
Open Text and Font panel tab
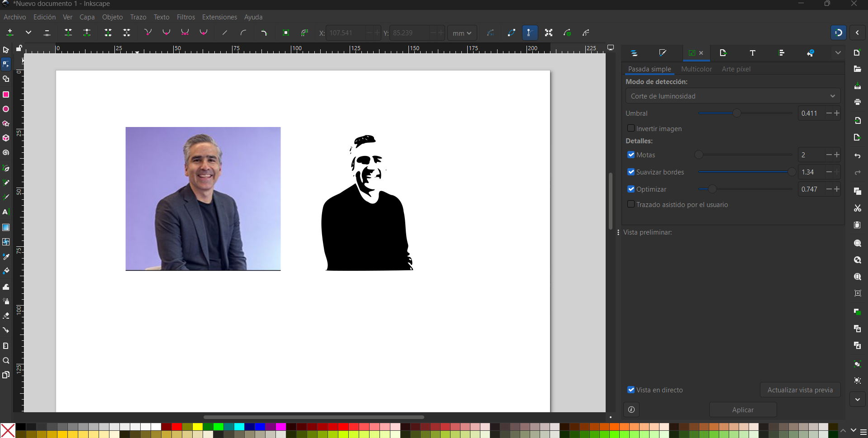(752, 53)
